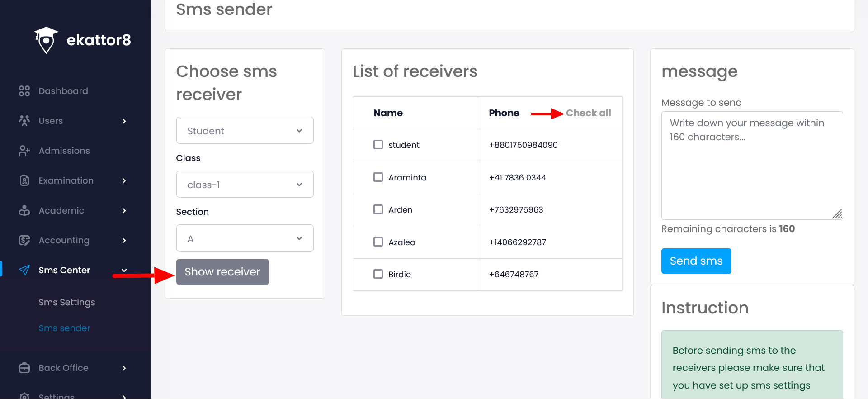This screenshot has height=399, width=868.
Task: Click the Send sms button
Action: pyautogui.click(x=696, y=261)
